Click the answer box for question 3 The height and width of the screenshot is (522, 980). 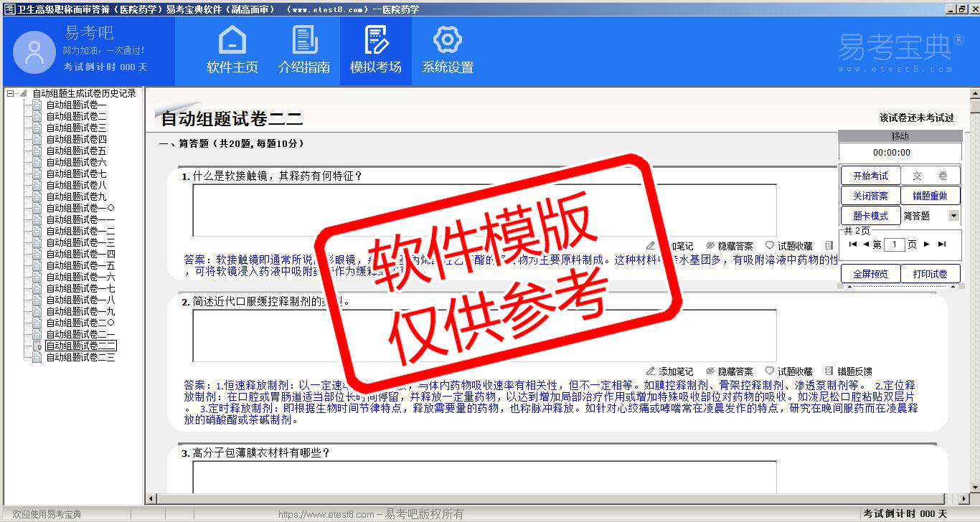[484, 477]
